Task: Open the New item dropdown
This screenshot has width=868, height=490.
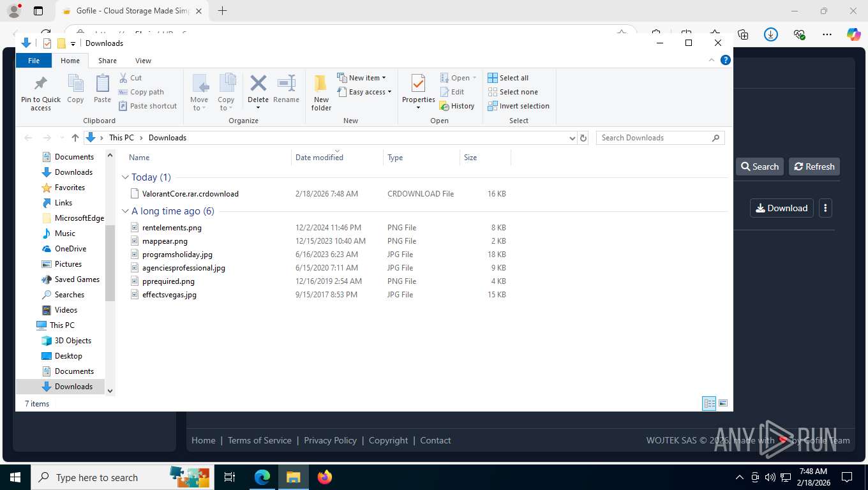Action: [x=361, y=78]
